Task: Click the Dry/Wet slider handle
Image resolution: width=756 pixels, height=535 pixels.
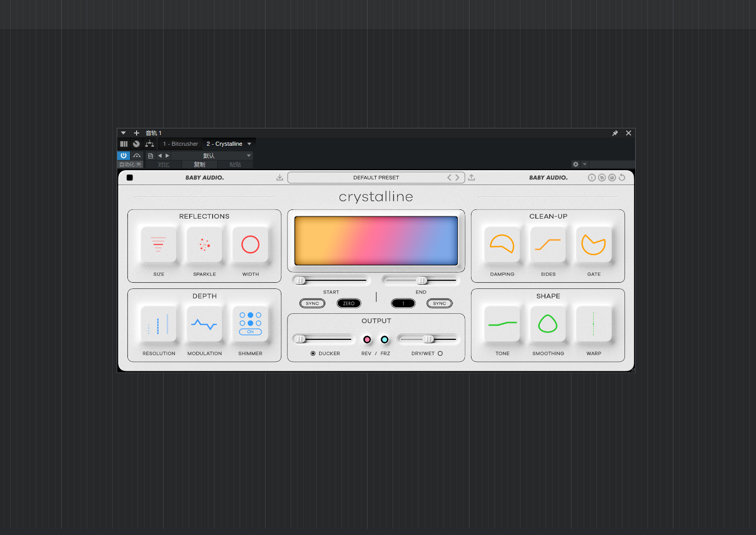Action: (x=429, y=339)
